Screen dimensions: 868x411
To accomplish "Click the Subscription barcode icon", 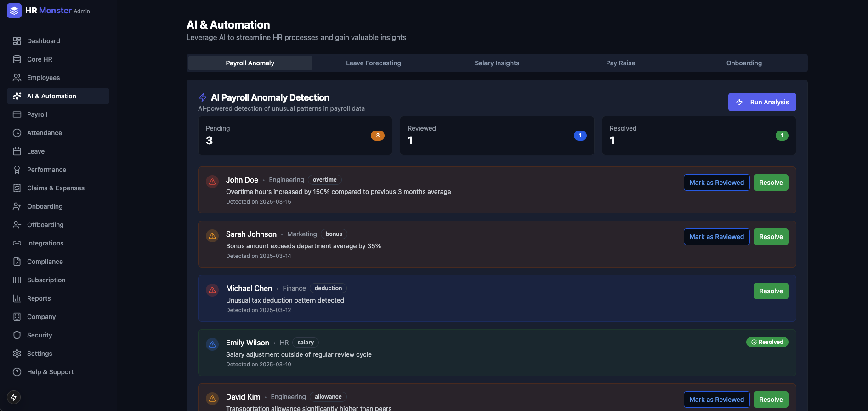I will click(x=17, y=280).
